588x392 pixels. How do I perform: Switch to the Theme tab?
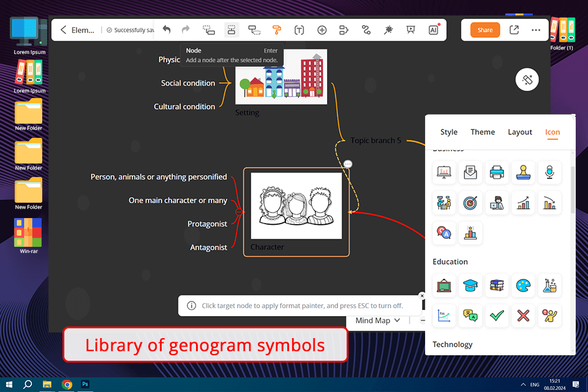click(483, 132)
